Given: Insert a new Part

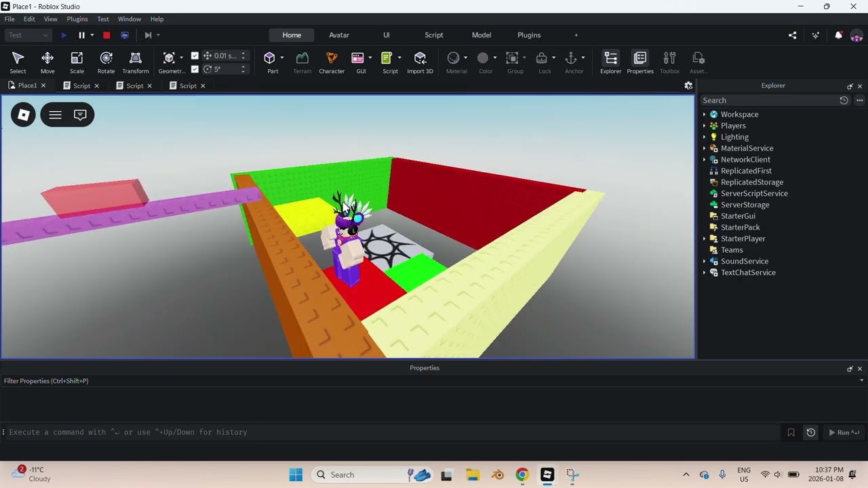Looking at the screenshot, I should pos(270,62).
